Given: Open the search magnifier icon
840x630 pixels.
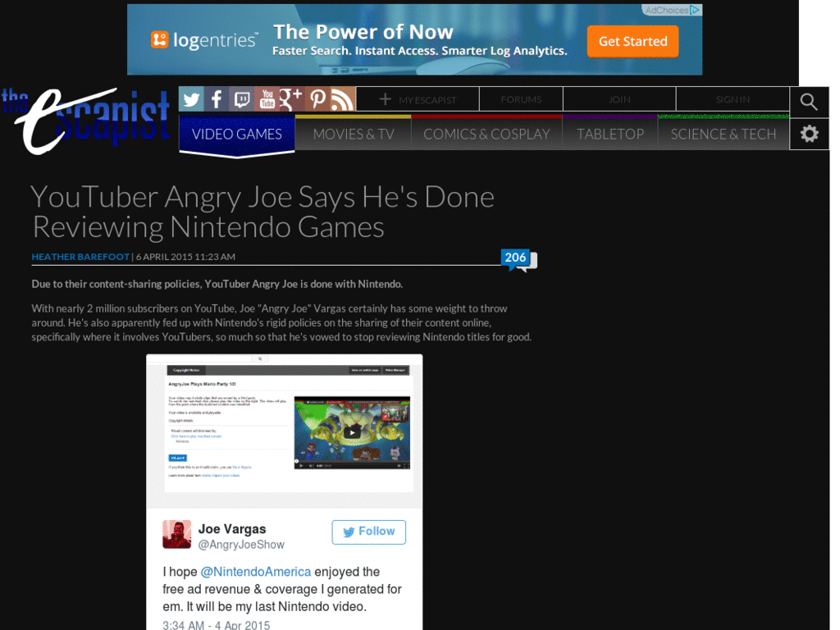Looking at the screenshot, I should click(x=809, y=102).
